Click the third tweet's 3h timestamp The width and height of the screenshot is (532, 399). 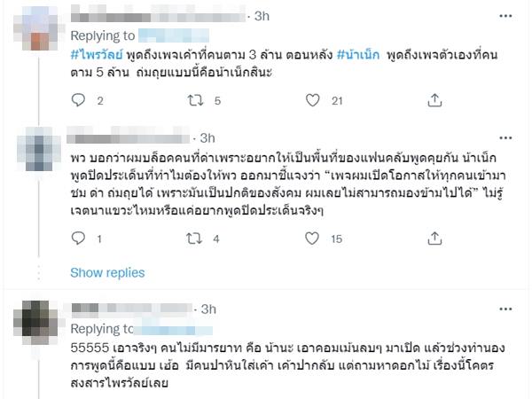click(x=208, y=309)
